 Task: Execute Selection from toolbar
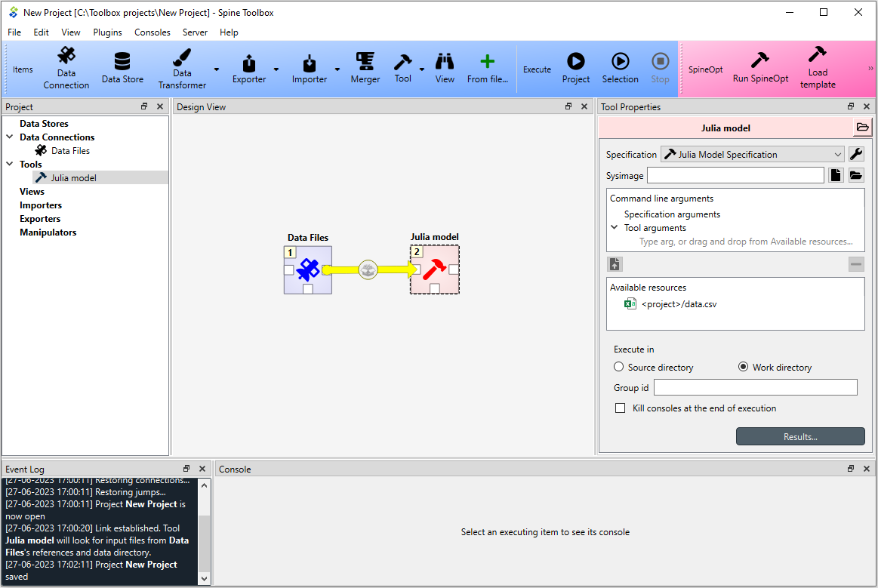[620, 69]
